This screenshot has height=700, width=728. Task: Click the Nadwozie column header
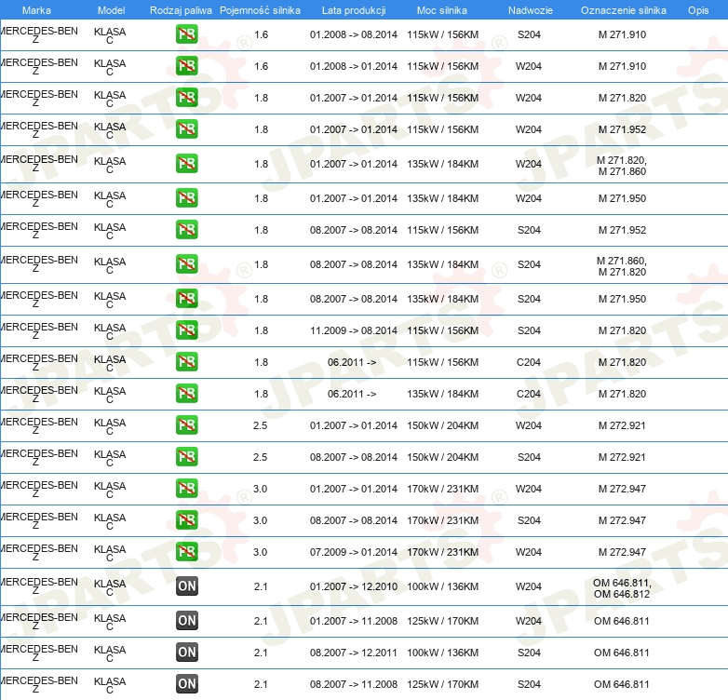tap(531, 10)
